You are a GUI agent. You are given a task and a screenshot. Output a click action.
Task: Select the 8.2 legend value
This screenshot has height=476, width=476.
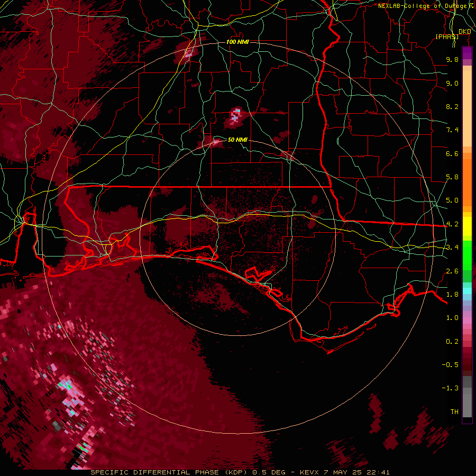452,106
